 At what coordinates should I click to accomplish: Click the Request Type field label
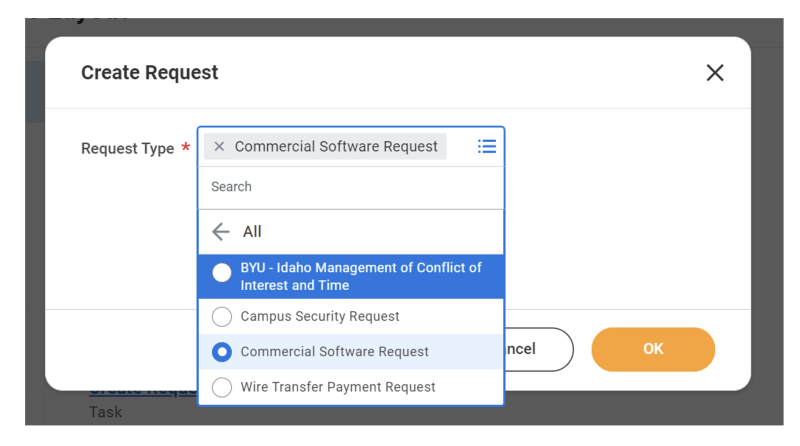pos(127,149)
